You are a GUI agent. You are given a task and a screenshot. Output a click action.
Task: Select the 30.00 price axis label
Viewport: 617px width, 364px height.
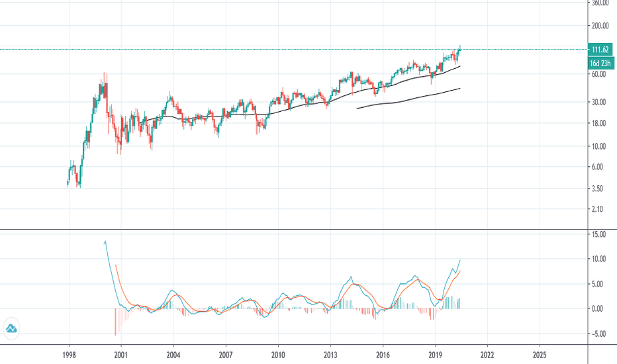598,102
